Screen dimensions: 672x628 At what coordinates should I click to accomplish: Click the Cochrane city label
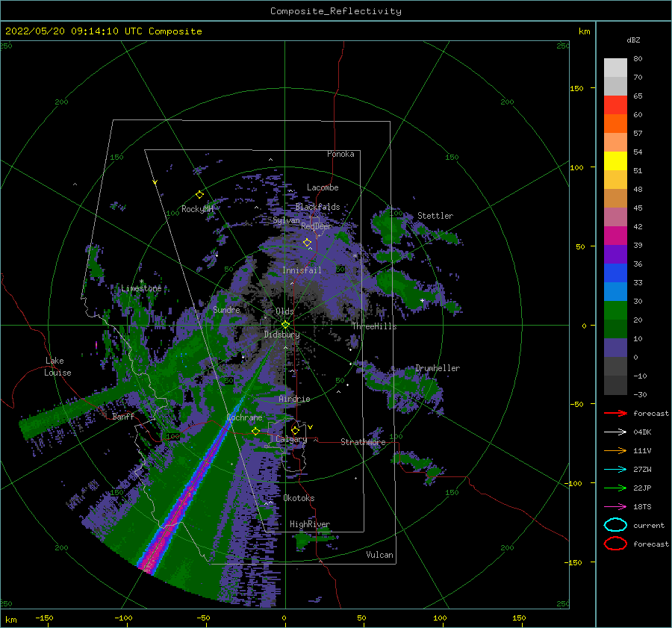click(x=244, y=417)
